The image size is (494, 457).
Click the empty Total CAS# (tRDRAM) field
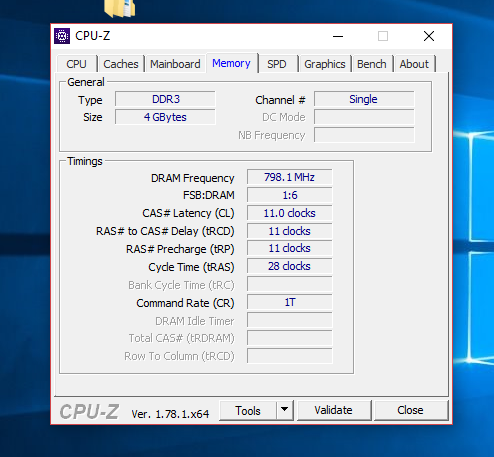290,338
